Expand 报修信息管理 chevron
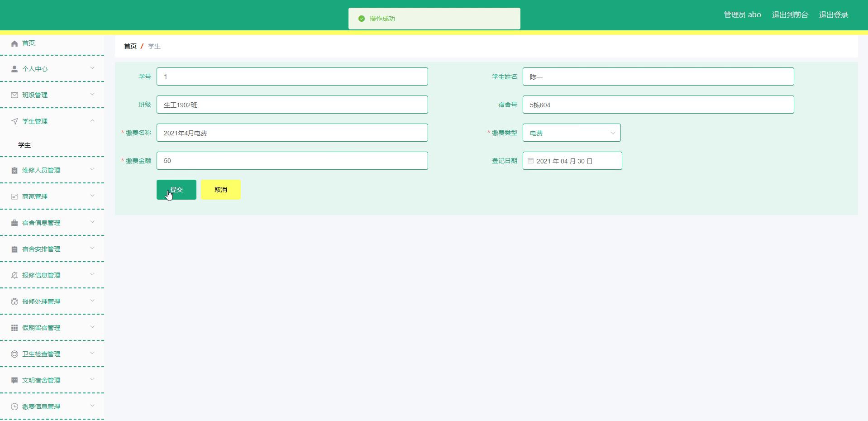 pos(92,274)
